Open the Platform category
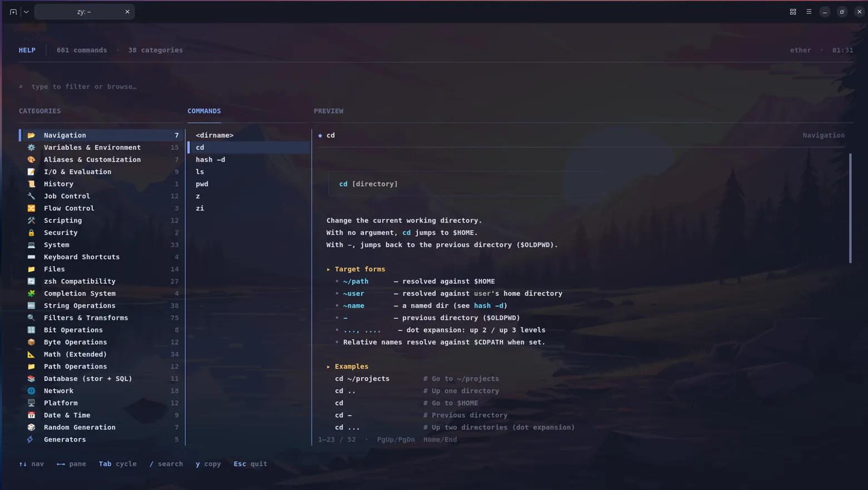The image size is (868, 490). [101, 403]
